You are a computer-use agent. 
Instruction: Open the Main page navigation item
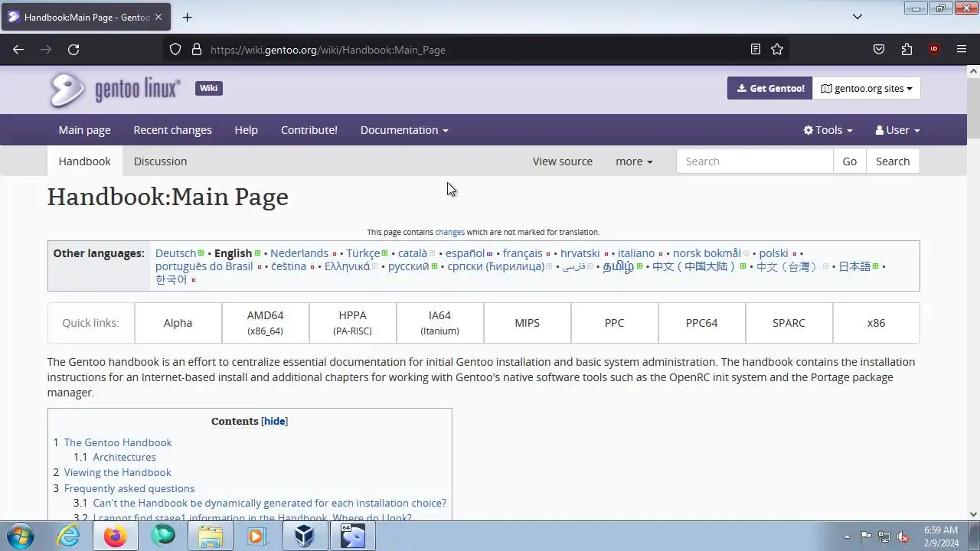pyautogui.click(x=85, y=130)
